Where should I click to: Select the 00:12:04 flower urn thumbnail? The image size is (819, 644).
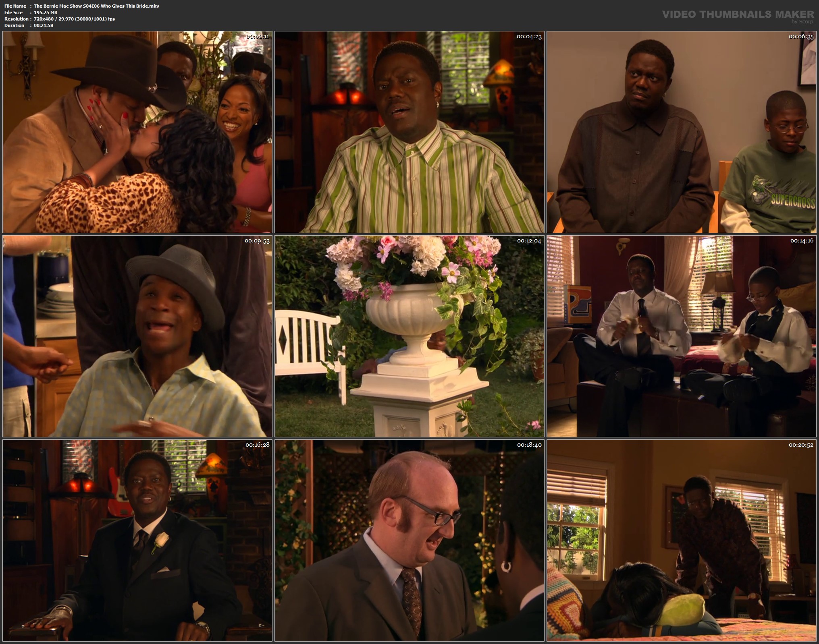[x=409, y=336]
